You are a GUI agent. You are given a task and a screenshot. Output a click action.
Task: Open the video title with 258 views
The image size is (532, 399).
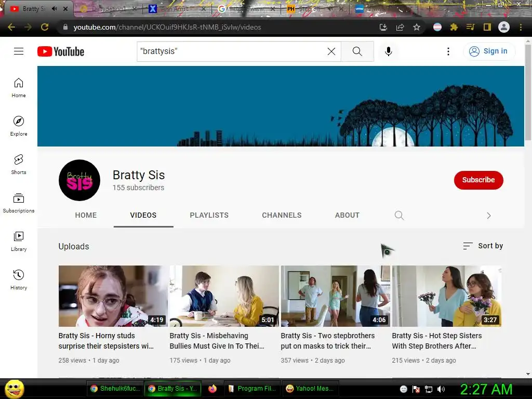106,341
